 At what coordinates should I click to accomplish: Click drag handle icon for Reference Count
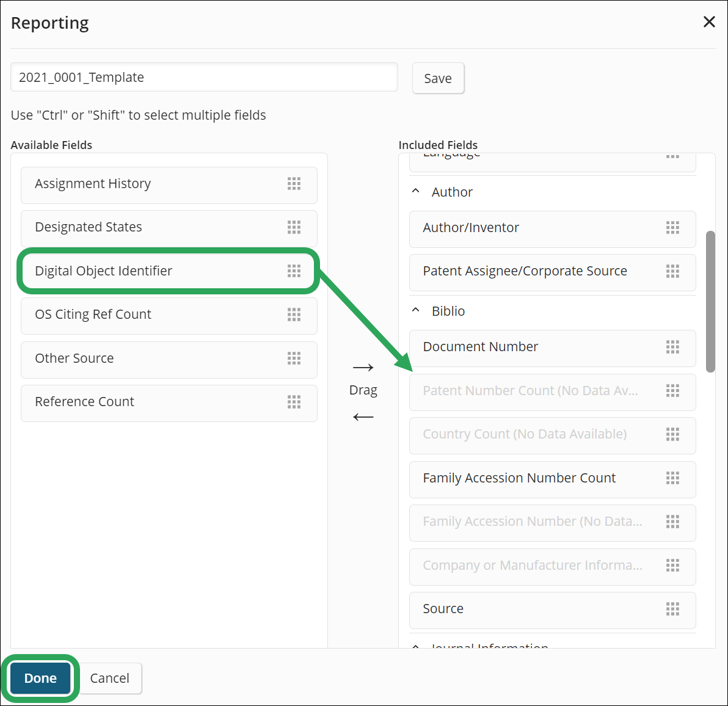294,401
